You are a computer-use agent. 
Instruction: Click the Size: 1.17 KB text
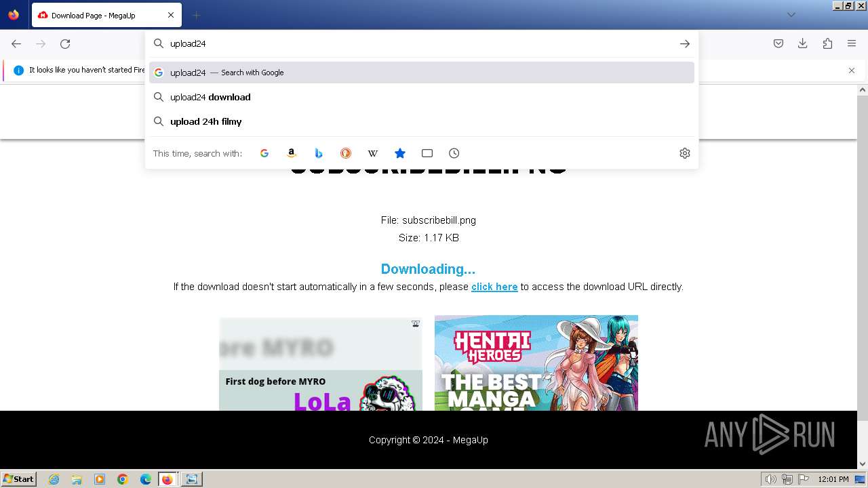[429, 238]
